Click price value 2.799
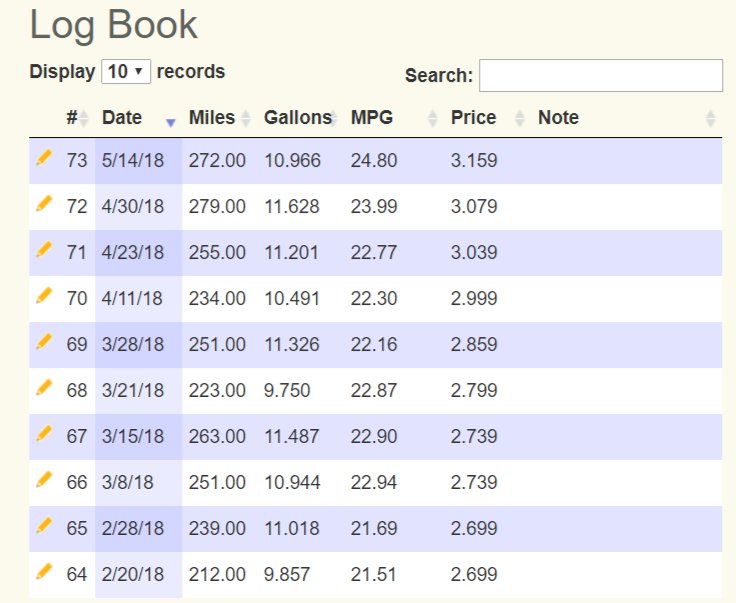 coord(474,390)
